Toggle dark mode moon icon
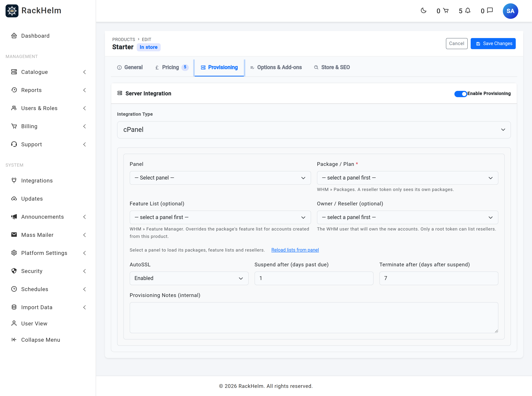The width and height of the screenshot is (532, 396). tap(424, 11)
